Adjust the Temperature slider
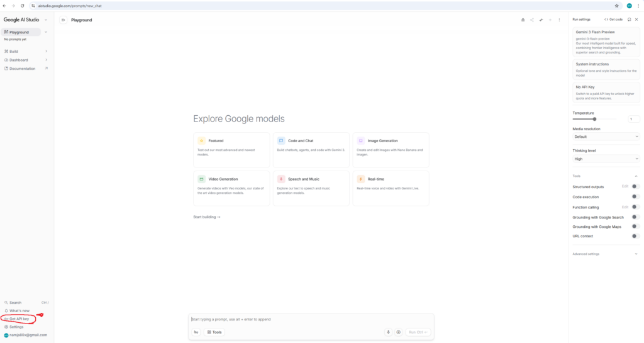 594,119
